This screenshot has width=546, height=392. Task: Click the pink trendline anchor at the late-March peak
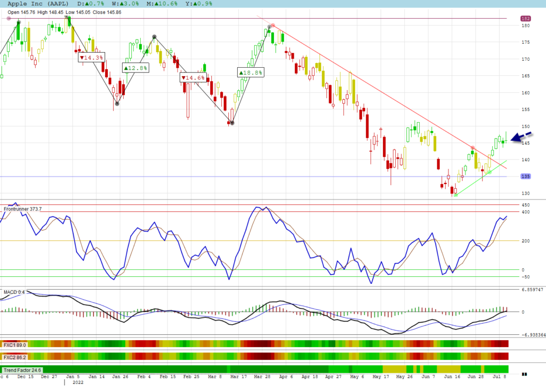pyautogui.click(x=273, y=25)
